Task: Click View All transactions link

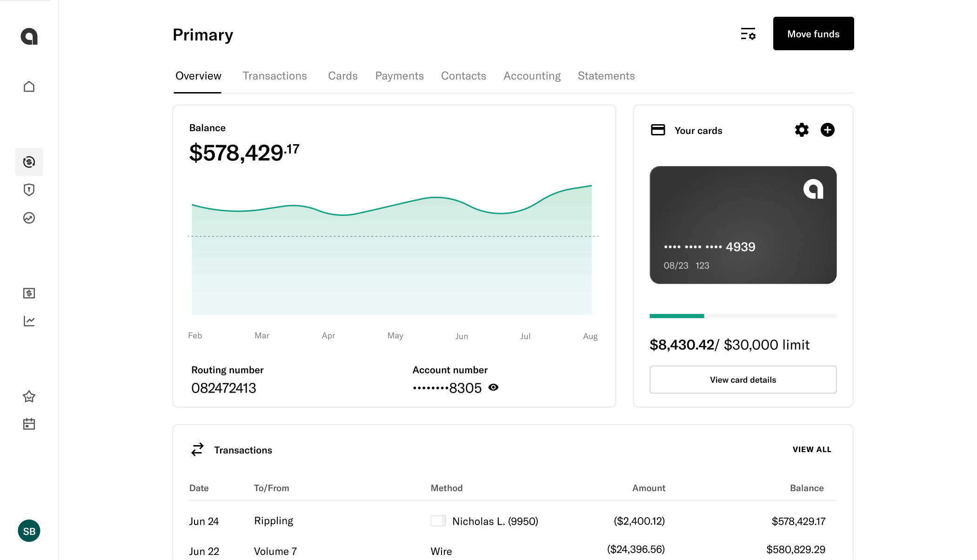Action: tap(811, 449)
